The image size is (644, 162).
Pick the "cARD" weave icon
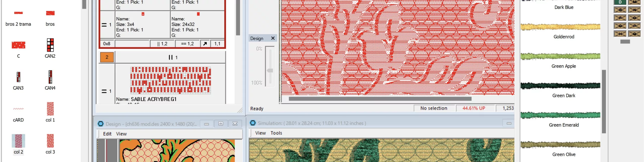(x=18, y=109)
